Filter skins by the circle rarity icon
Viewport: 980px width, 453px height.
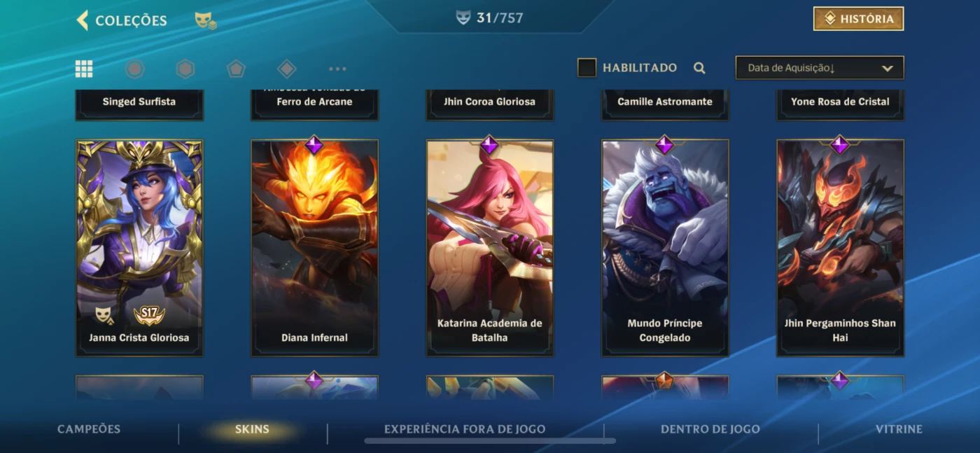coord(134,69)
